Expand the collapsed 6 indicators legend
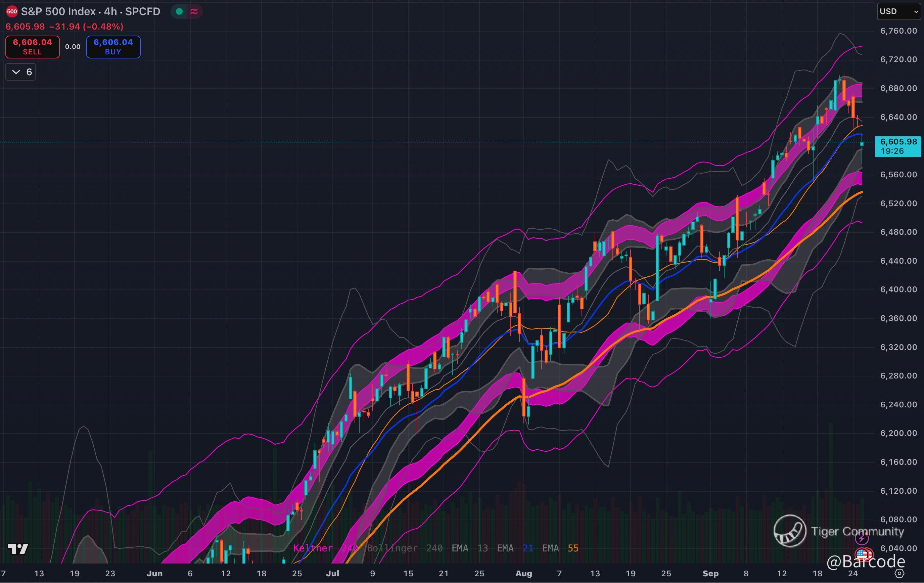Viewport: 924px width, 583px height. 21,72
